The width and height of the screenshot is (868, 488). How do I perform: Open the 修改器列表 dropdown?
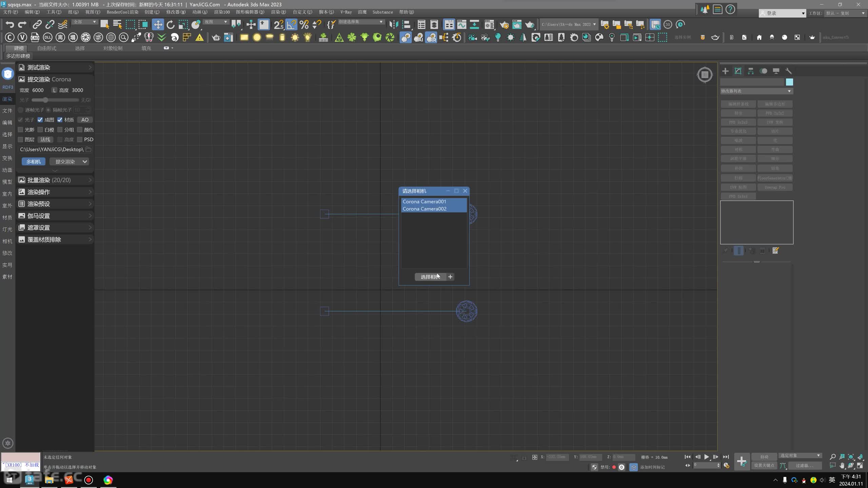point(756,91)
